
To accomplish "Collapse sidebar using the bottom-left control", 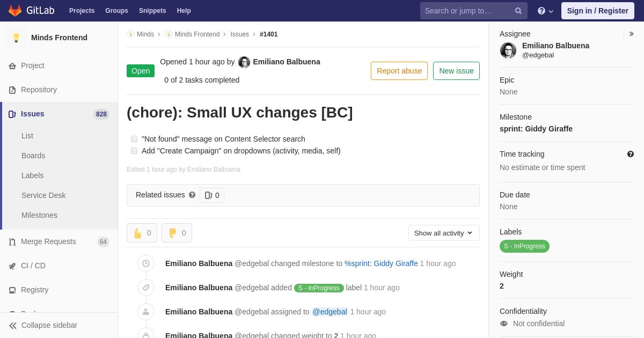I will (43, 325).
